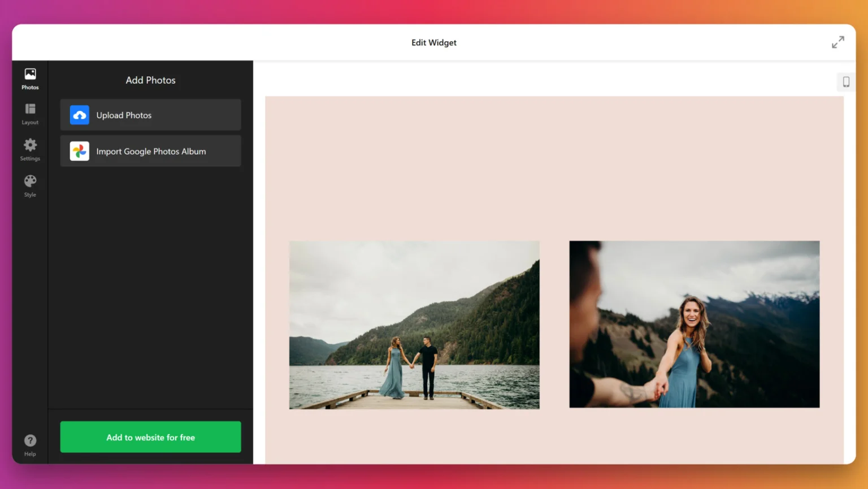Viewport: 868px width, 489px height.
Task: Choose Style from the left sidebar menu
Action: tap(30, 194)
